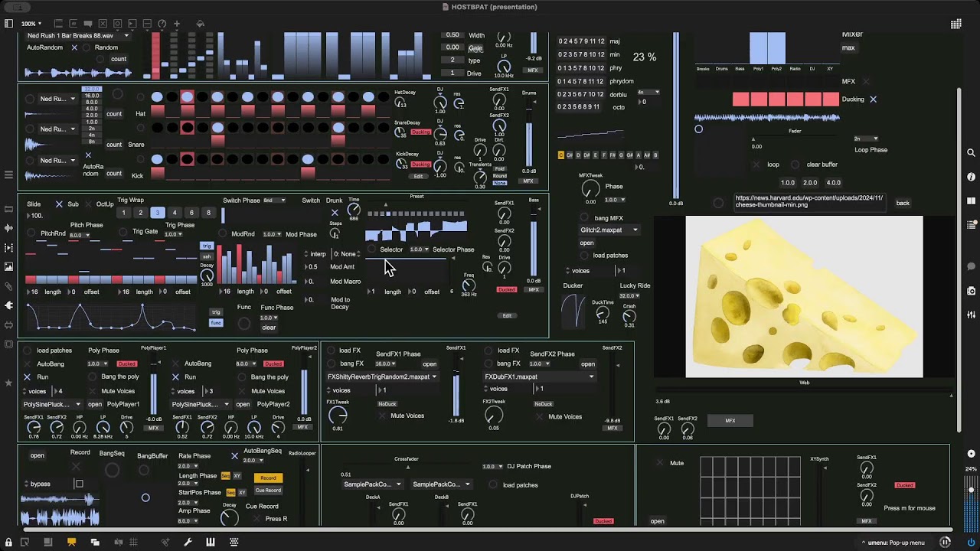
Task: Click the grid icon at top right corner
Action: pos(955,24)
